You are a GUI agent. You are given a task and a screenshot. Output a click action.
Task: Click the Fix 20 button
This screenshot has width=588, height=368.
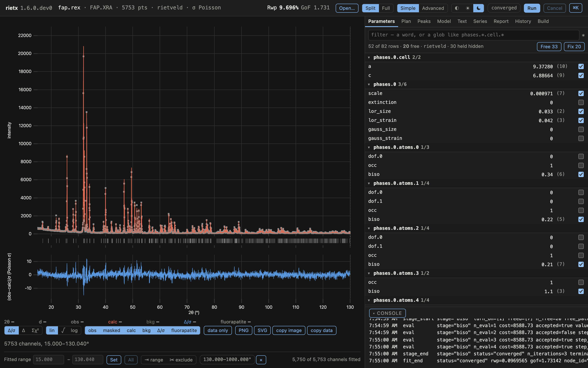574,46
